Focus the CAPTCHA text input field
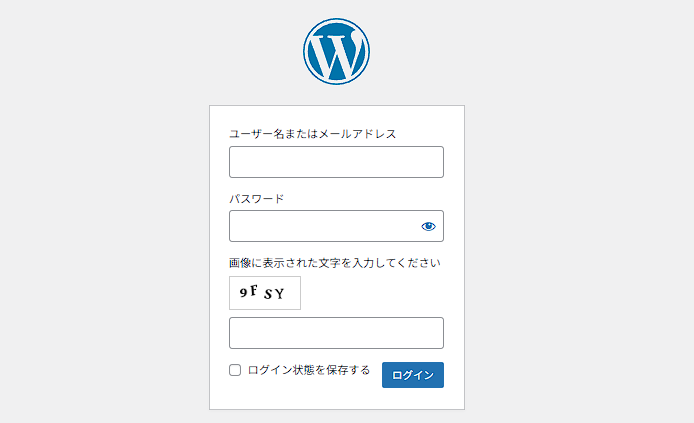 336,333
